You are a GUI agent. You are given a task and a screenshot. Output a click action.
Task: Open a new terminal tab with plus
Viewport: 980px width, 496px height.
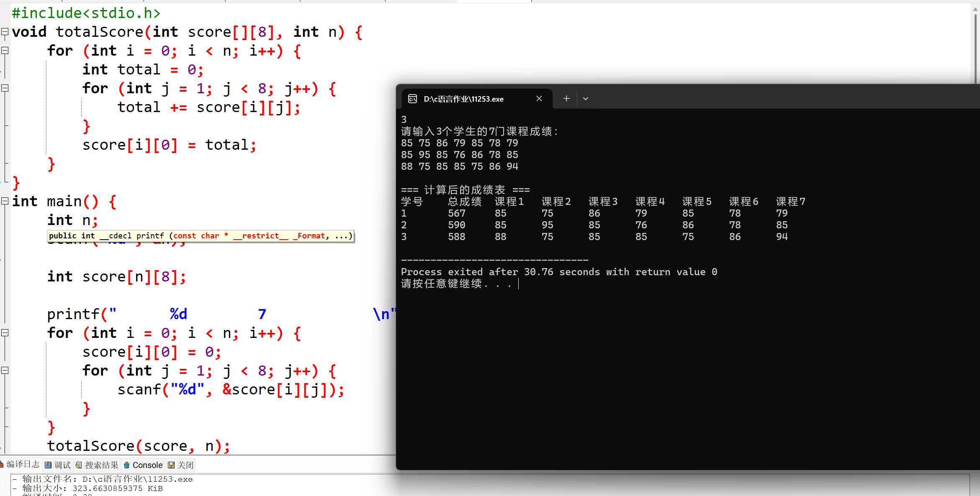[x=566, y=99]
